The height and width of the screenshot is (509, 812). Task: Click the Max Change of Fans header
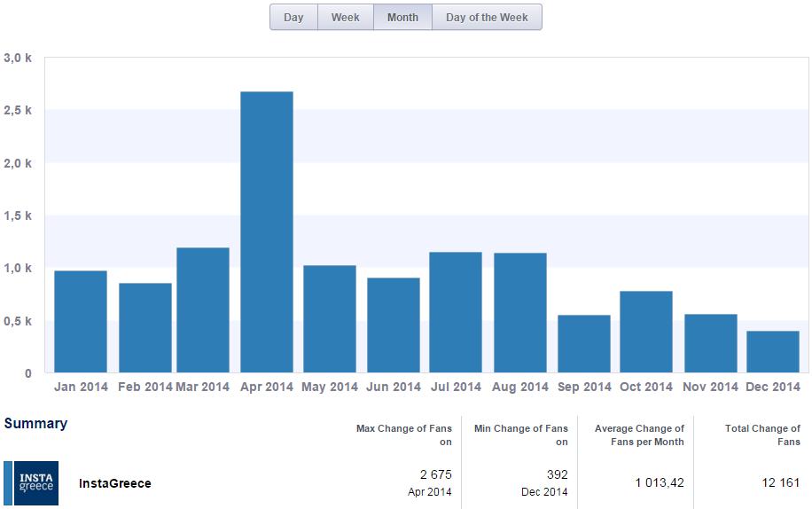point(404,435)
